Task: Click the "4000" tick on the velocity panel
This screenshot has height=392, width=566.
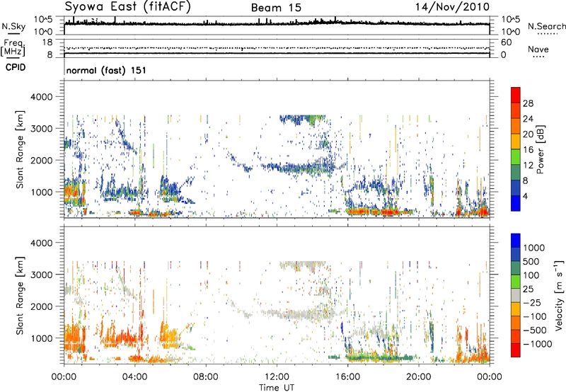Action: point(41,243)
